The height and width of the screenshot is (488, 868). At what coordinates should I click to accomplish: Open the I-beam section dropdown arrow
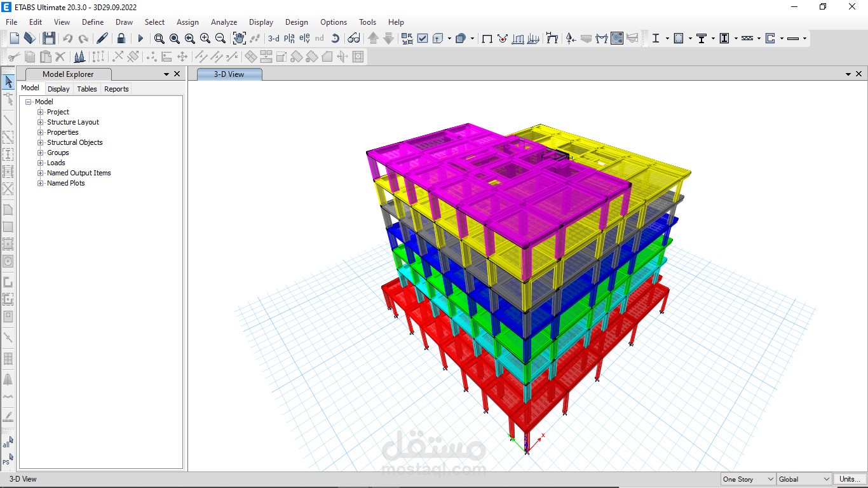click(668, 38)
